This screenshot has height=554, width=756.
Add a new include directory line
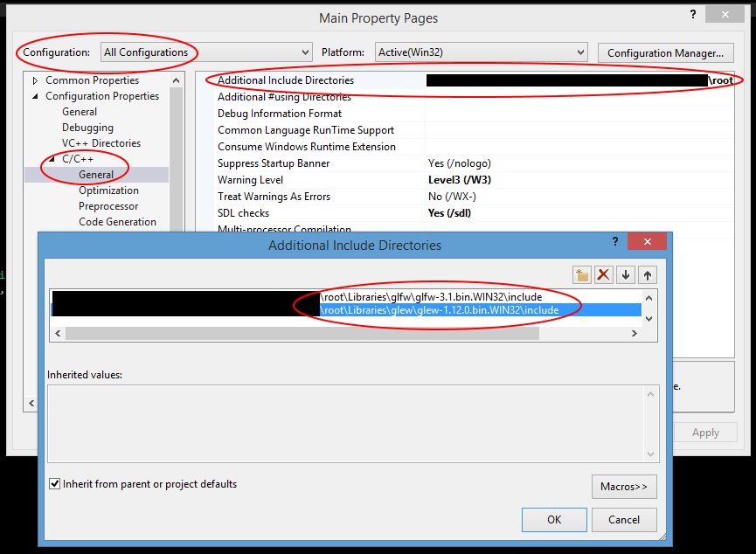tap(582, 275)
